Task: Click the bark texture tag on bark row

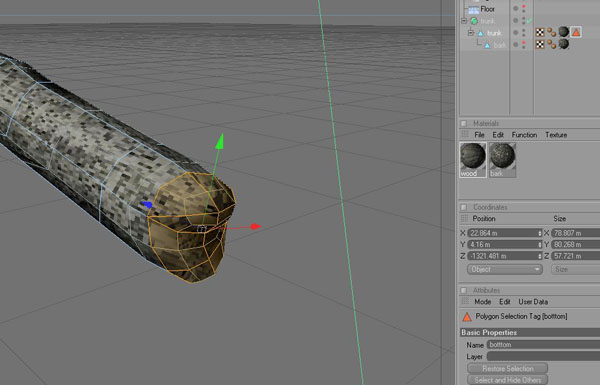Action: click(x=563, y=44)
